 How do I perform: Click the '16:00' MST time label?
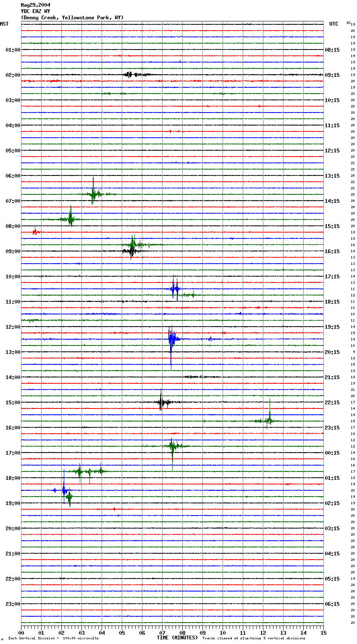pyautogui.click(x=13, y=428)
